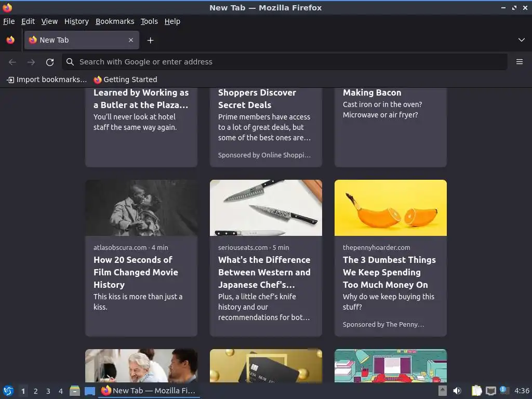Switch to workspace 1
The image size is (532, 399).
(x=23, y=391)
